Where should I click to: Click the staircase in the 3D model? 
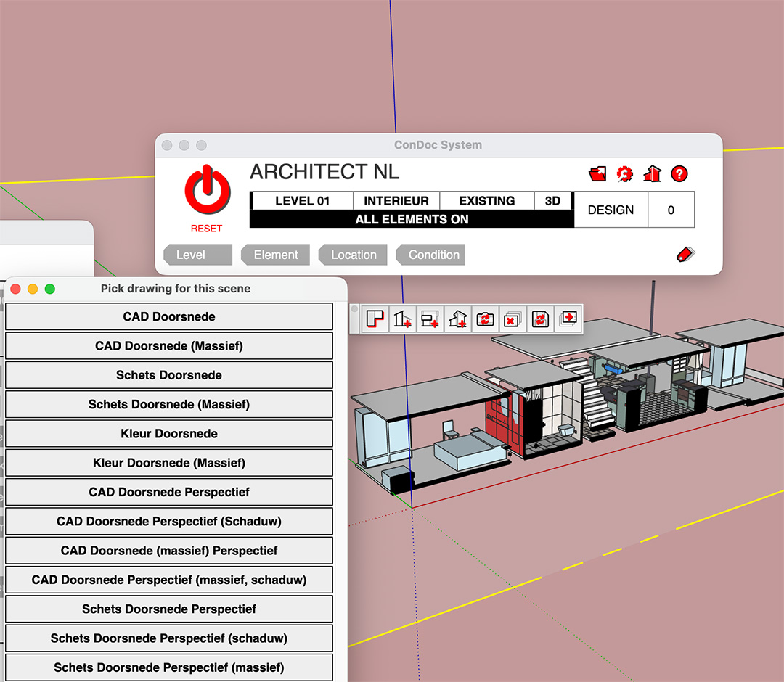point(590,395)
